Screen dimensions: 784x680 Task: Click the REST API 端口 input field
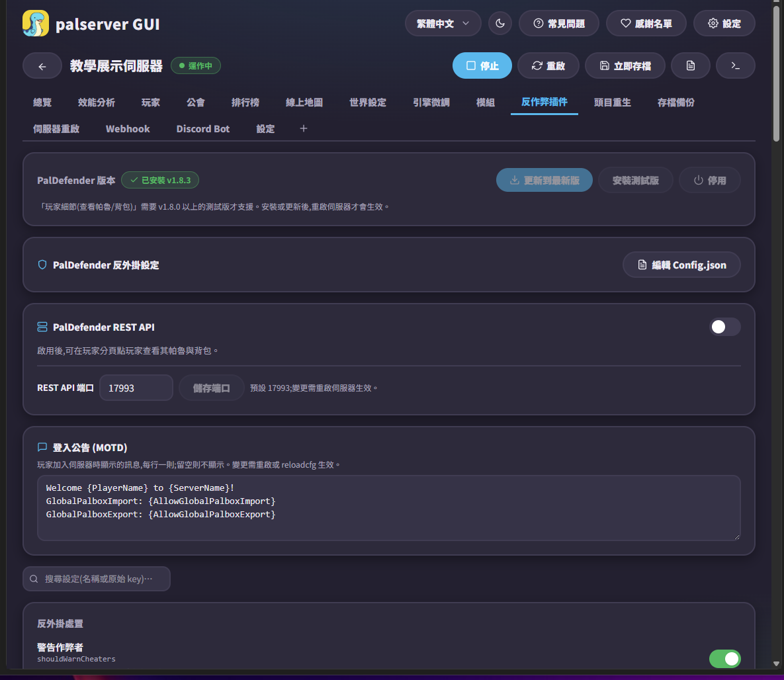click(136, 388)
